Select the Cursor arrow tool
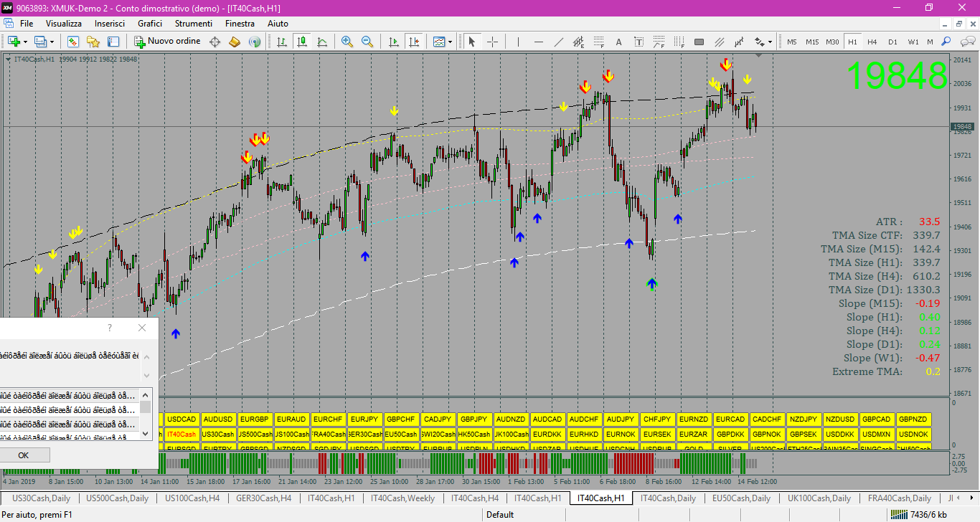This screenshot has height=522, width=980. pos(472,42)
